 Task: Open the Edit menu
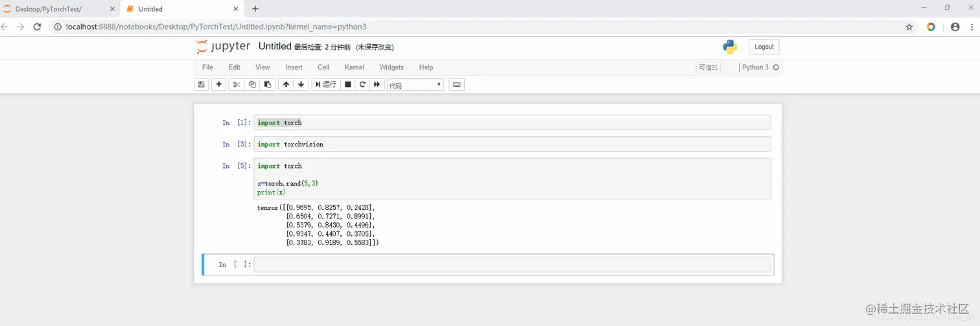pos(235,67)
